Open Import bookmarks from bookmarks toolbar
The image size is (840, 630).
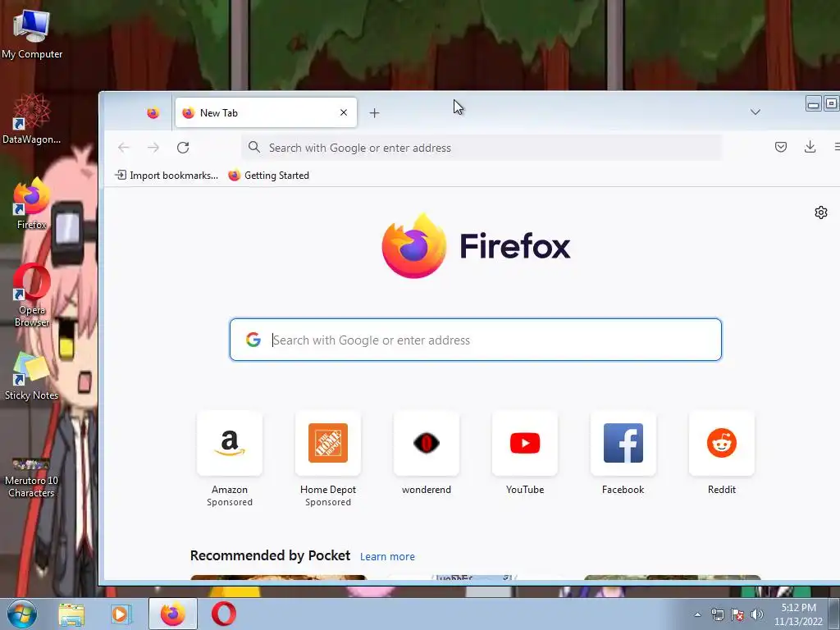[x=167, y=176]
